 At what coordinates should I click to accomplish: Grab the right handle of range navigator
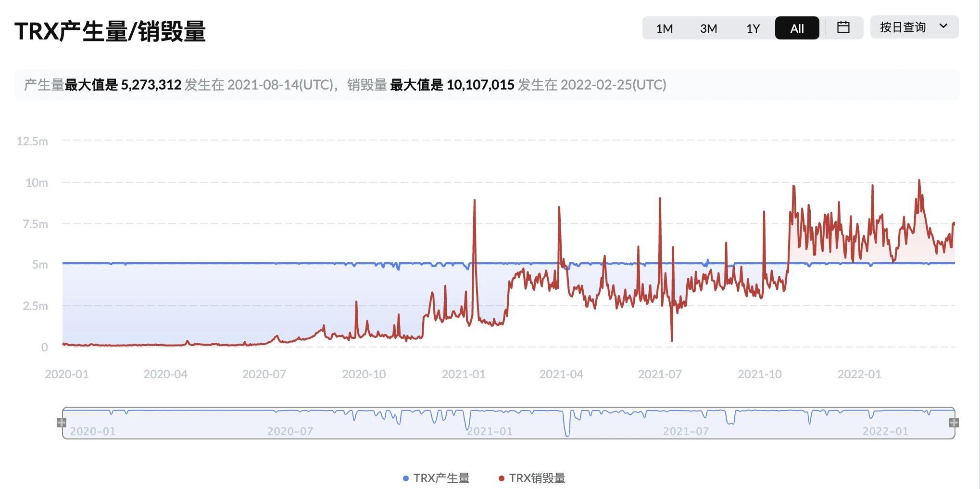click(954, 423)
